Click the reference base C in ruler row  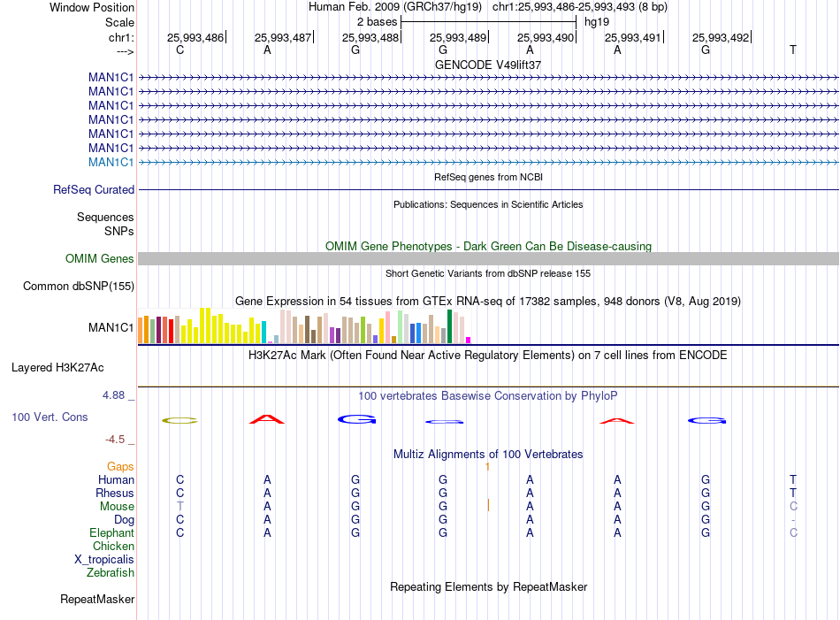click(180, 50)
